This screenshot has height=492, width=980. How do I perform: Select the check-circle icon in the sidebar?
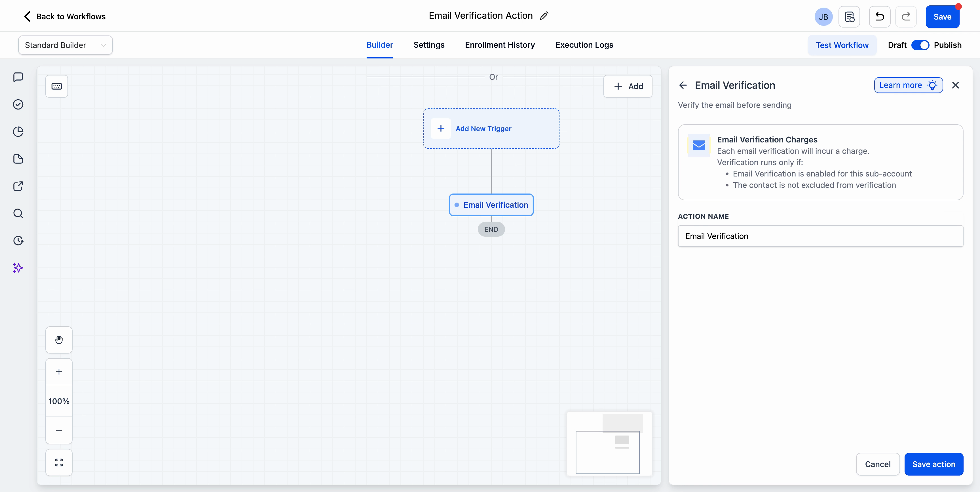tap(18, 104)
